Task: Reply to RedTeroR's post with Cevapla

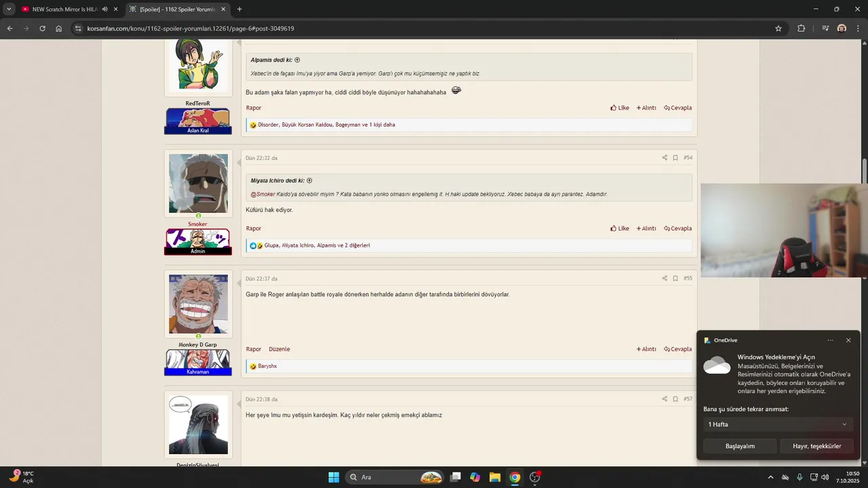Action: coord(678,108)
